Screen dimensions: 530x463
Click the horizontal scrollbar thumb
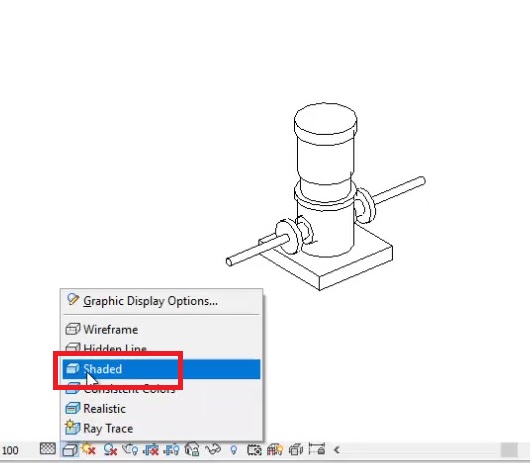pos(509,450)
